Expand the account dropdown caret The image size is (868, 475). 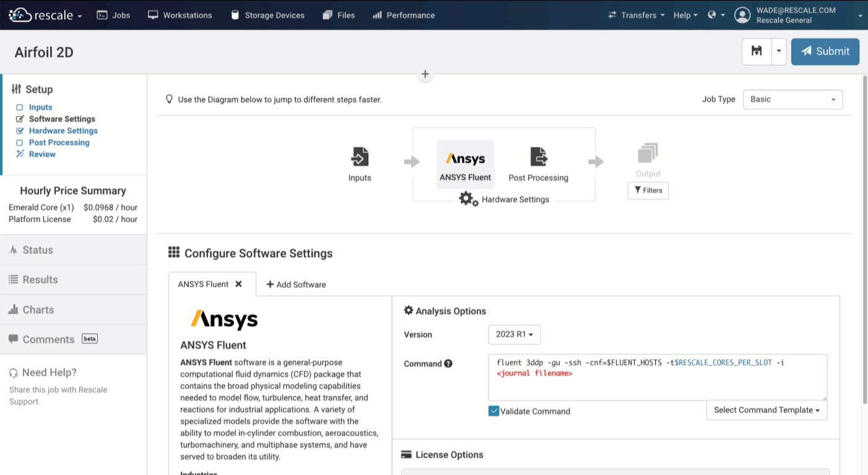860,16
